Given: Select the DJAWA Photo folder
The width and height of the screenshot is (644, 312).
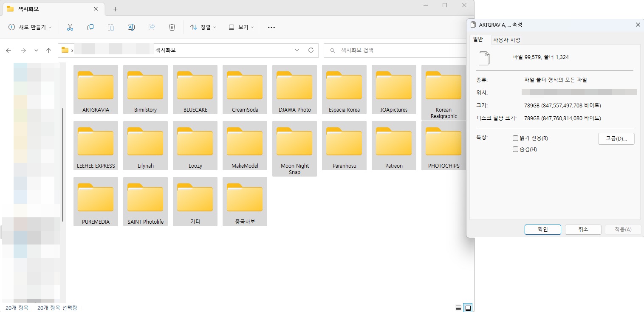Looking at the screenshot, I should 294,90.
